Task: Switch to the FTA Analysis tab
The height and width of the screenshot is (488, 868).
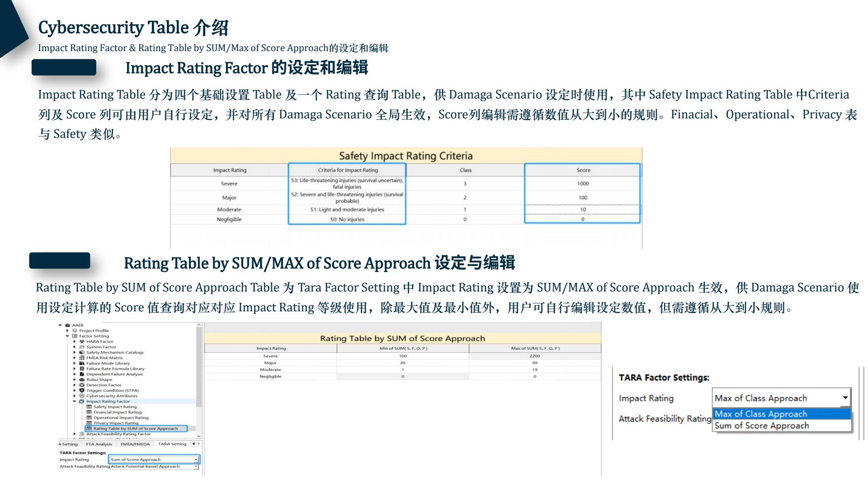Action: pos(99,445)
